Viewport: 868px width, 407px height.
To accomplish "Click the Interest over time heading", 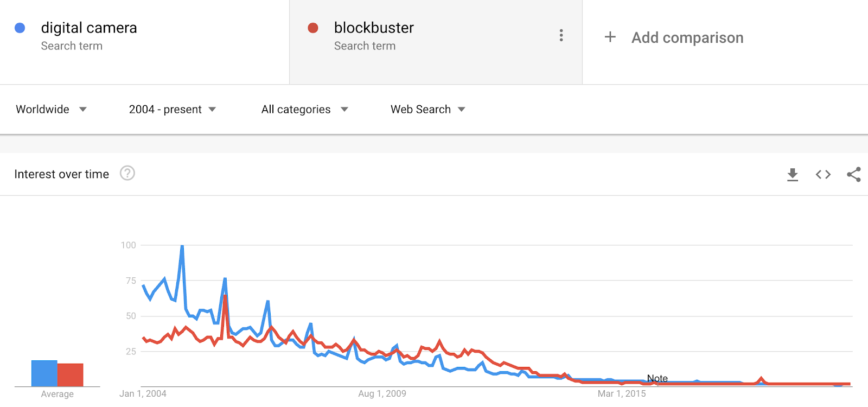I will (x=62, y=174).
